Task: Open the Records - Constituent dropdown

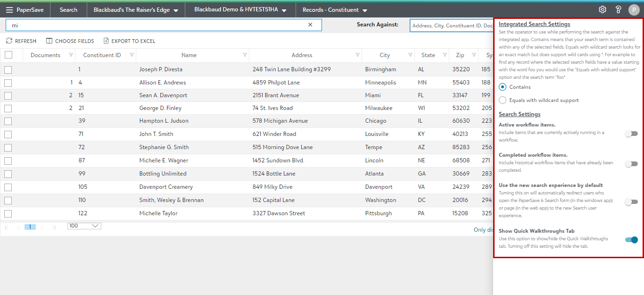Action: pyautogui.click(x=335, y=10)
